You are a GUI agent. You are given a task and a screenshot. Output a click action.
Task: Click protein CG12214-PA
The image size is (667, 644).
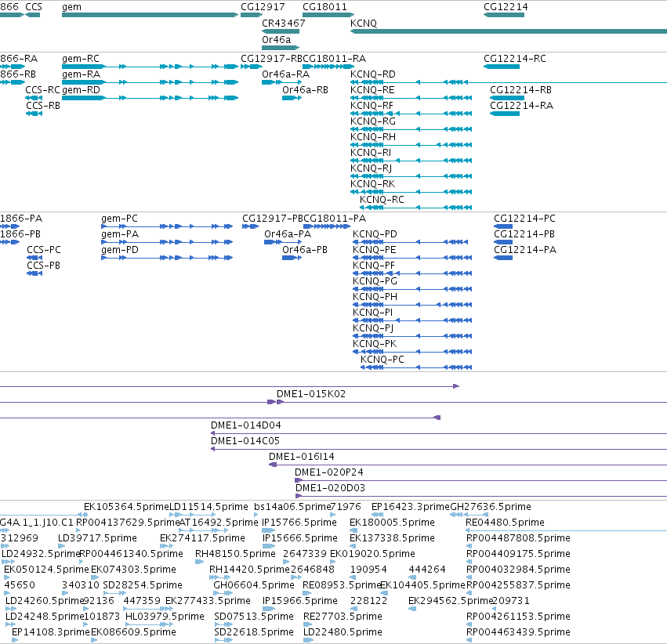click(503, 258)
